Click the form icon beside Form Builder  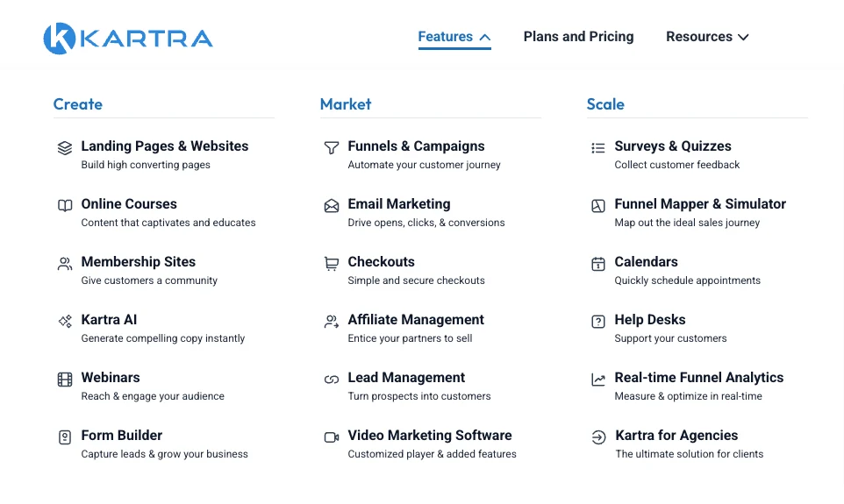[65, 437]
